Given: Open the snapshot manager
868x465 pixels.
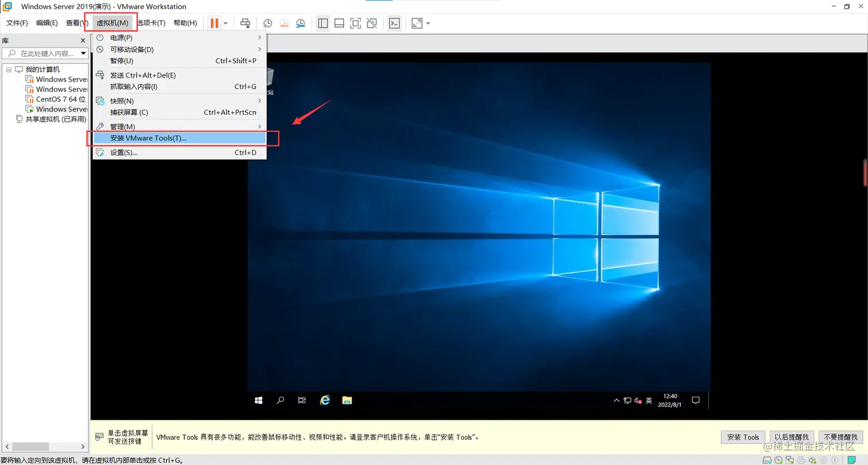Looking at the screenshot, I should coord(301,23).
